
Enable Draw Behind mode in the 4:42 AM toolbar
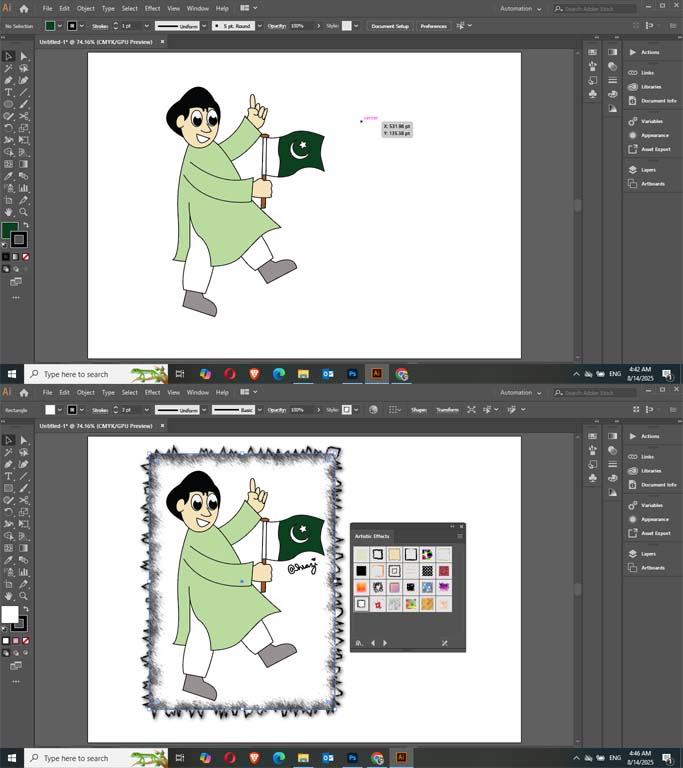16,269
